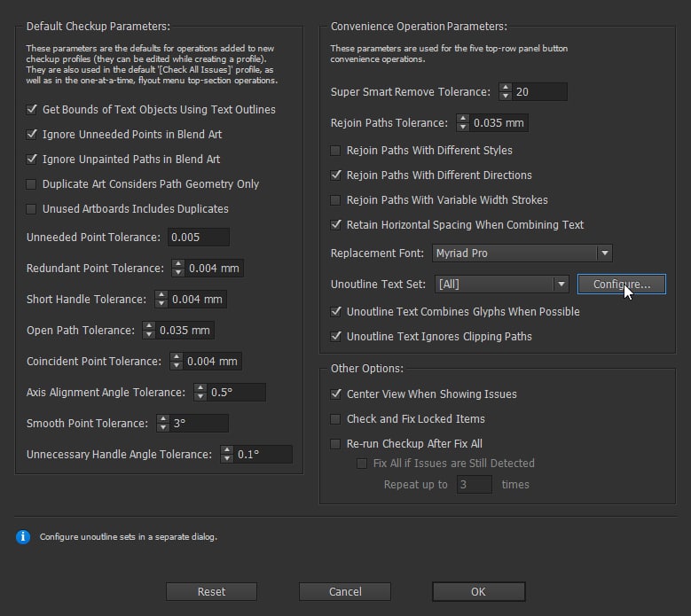Click the Unnecessary Handle Angle Tolerance stepper

click(227, 454)
